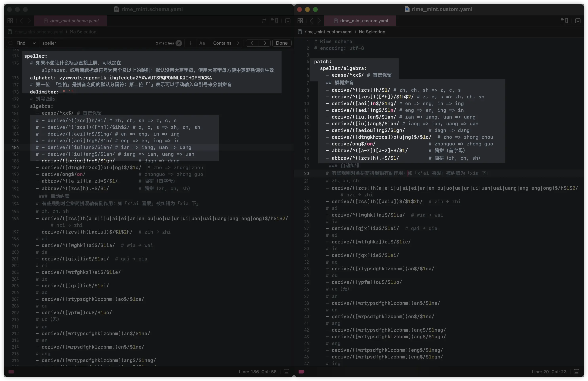The image size is (588, 381).
Task: Click the 'speller:' line 174
Action: (36, 56)
